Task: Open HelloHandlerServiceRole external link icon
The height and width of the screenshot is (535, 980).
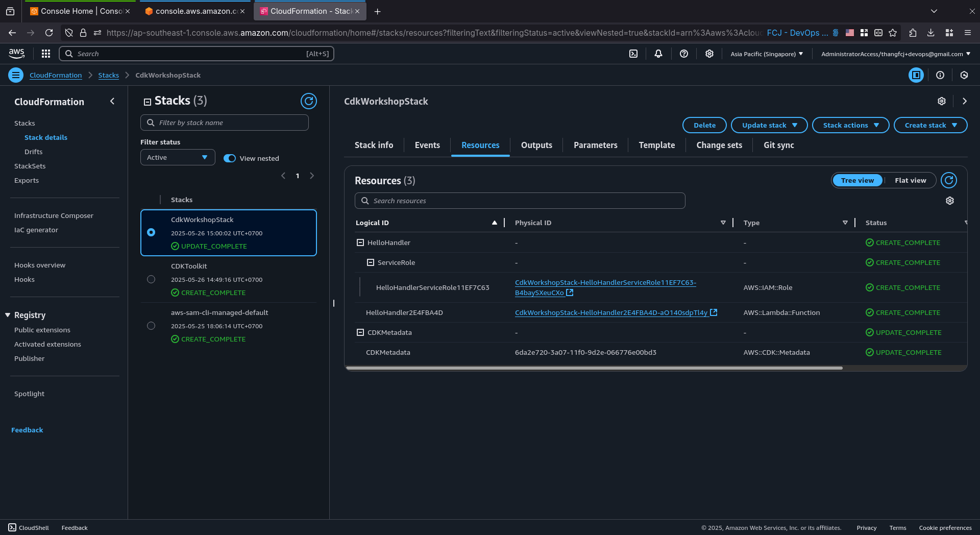Action: click(x=570, y=293)
